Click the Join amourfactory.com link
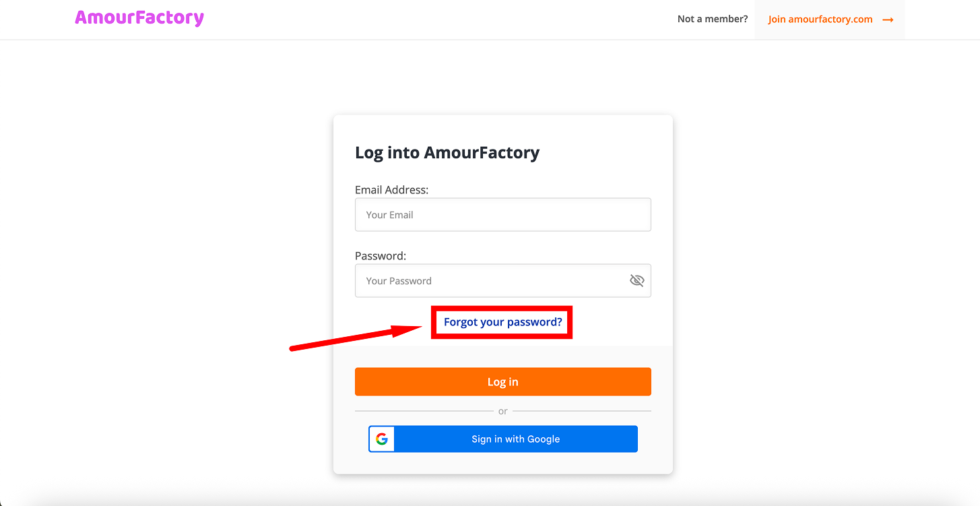980x506 pixels. 819,19
